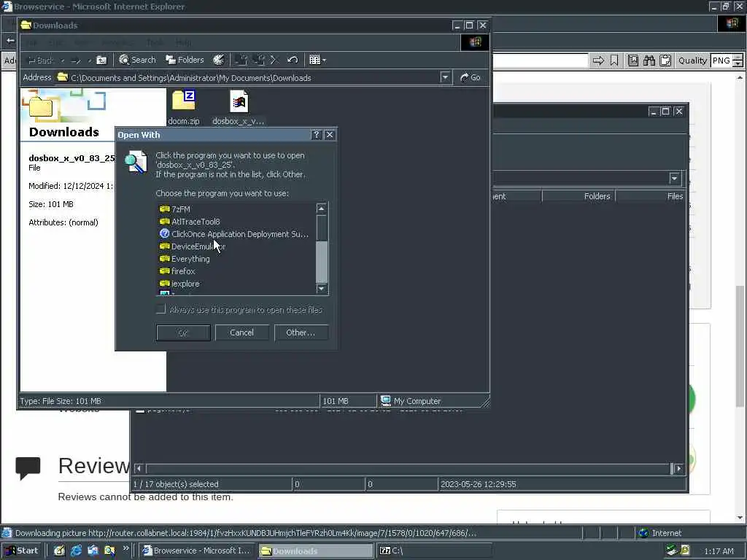The image size is (747, 560).
Task: Select AtlTraceTool8 in the program list
Action: pyautogui.click(x=190, y=222)
